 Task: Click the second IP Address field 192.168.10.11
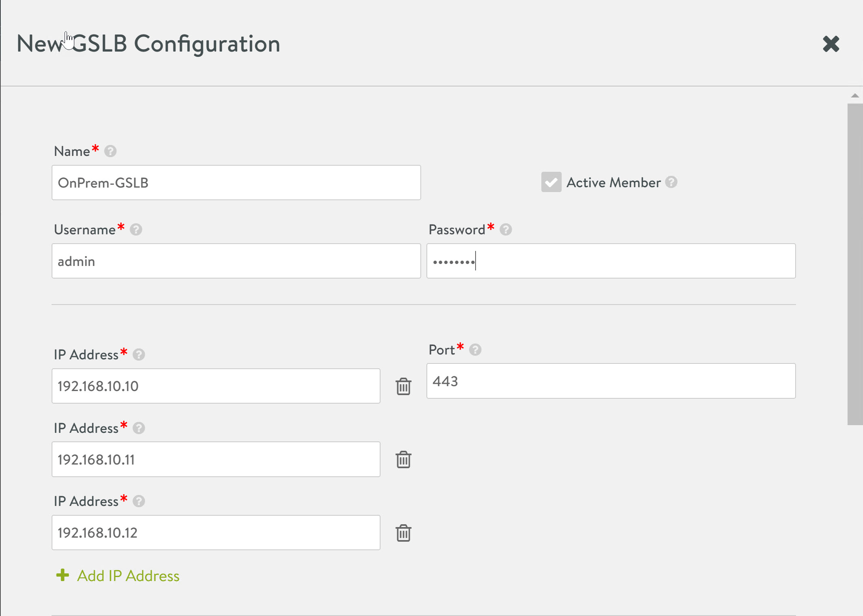(x=216, y=459)
